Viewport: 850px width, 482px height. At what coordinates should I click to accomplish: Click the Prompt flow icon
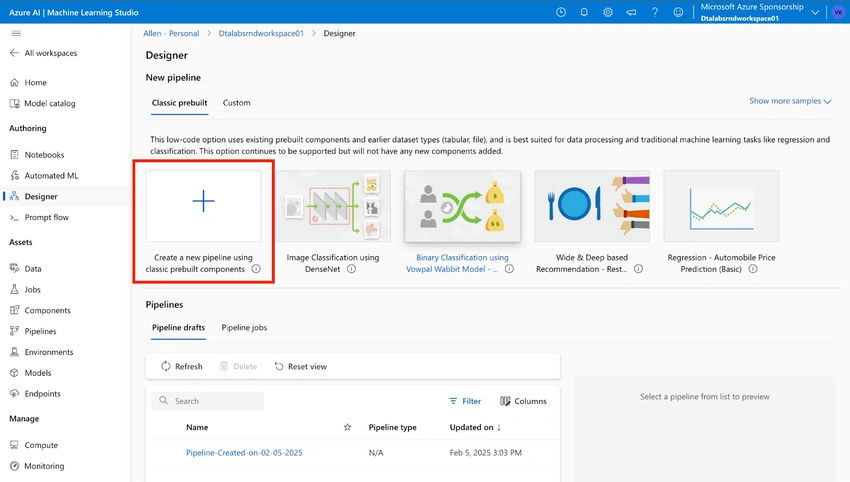[x=15, y=217]
